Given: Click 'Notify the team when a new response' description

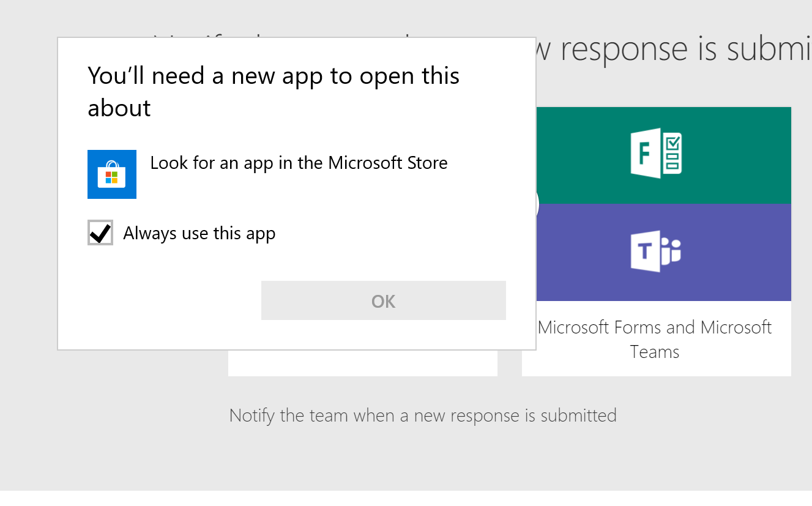Looking at the screenshot, I should tap(422, 416).
